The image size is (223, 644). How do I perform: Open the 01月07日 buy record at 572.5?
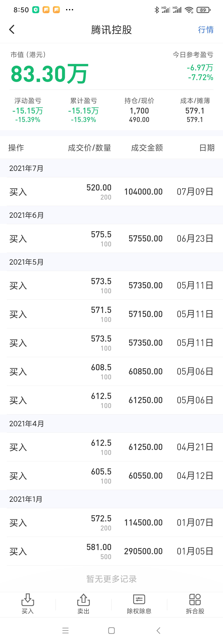111,522
